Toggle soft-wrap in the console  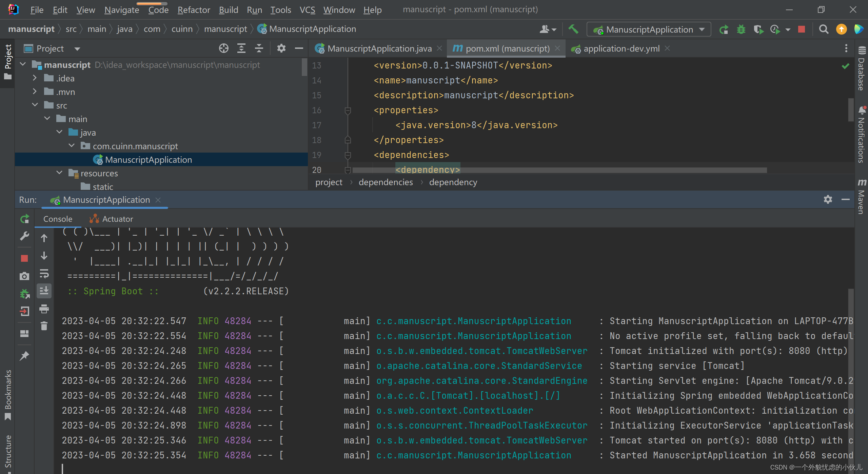44,273
